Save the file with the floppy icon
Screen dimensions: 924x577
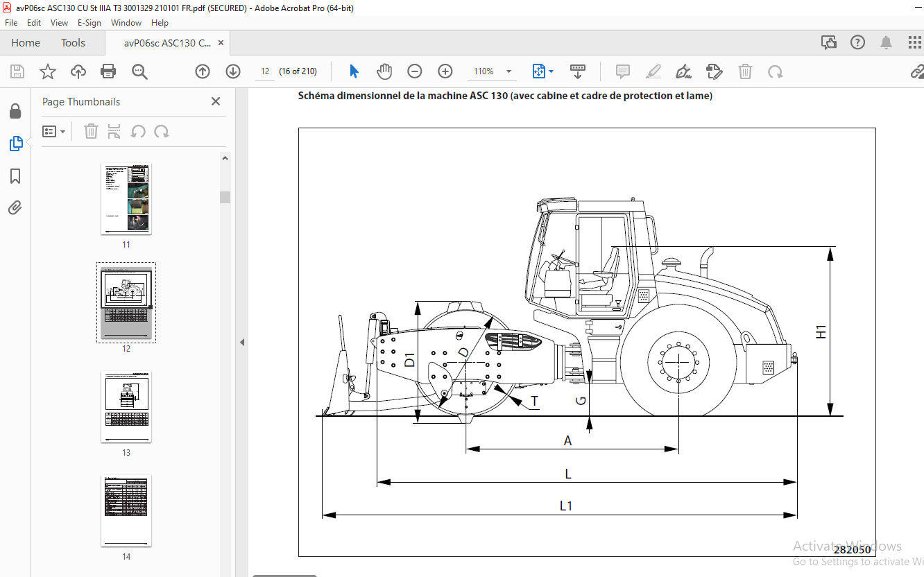17,71
